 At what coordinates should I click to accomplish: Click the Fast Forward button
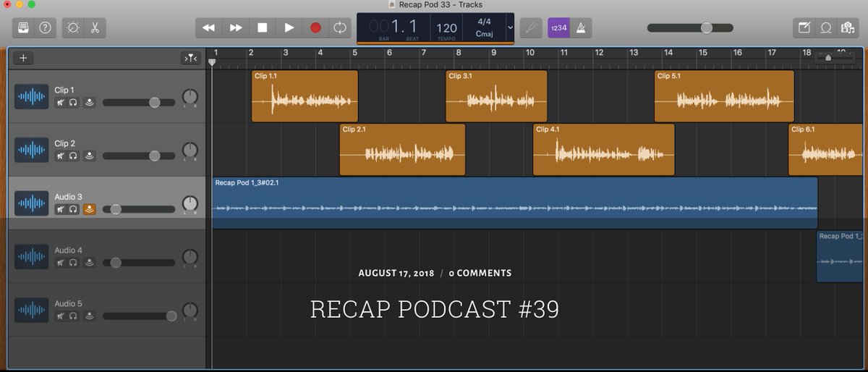click(236, 28)
